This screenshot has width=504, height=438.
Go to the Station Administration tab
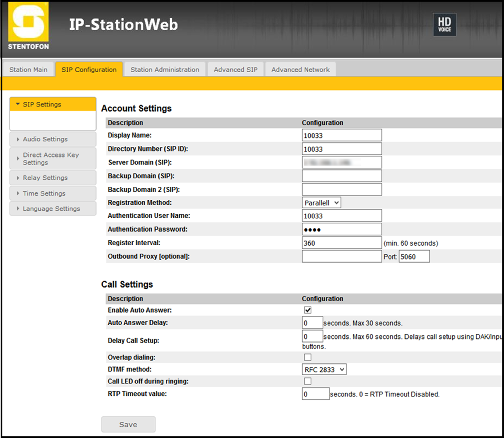pos(165,70)
